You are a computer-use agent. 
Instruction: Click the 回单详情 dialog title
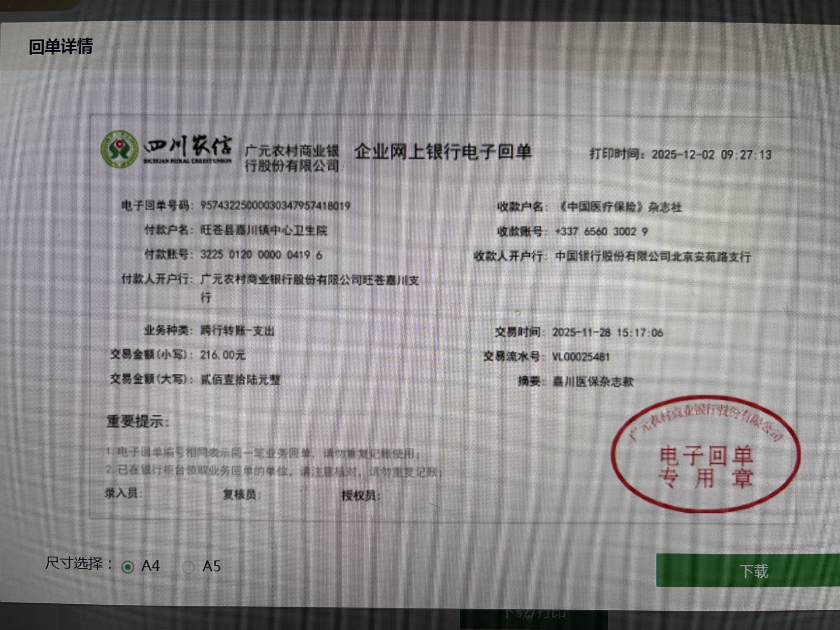61,47
